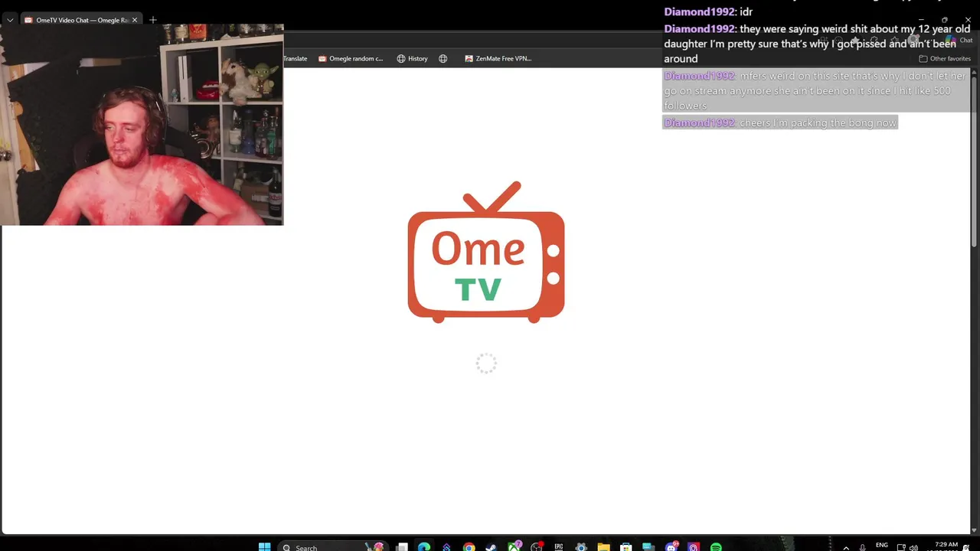This screenshot has width=980, height=551.
Task: Click the streamer webcam overlay
Action: coord(142,125)
